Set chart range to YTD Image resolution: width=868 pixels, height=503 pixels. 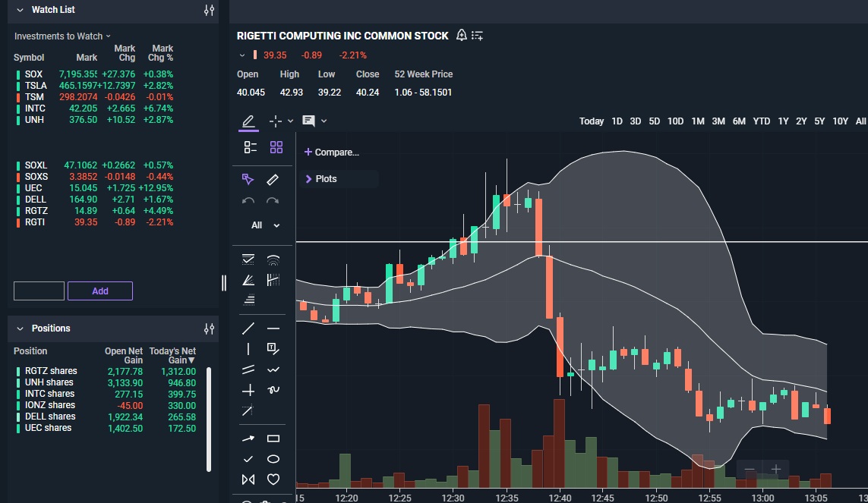761,121
